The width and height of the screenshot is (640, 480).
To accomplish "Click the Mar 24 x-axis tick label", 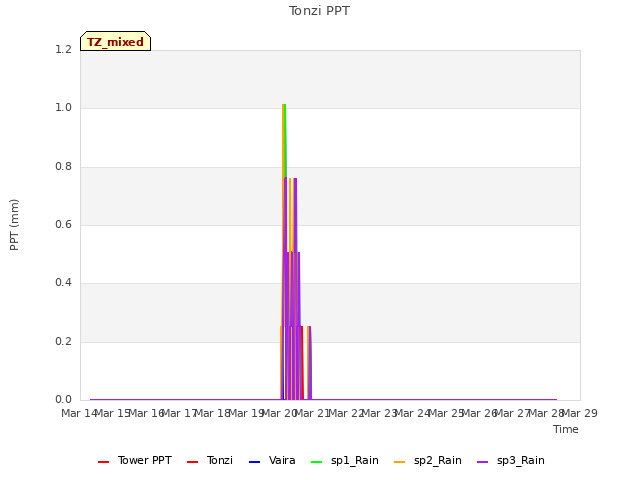I will point(413,413).
